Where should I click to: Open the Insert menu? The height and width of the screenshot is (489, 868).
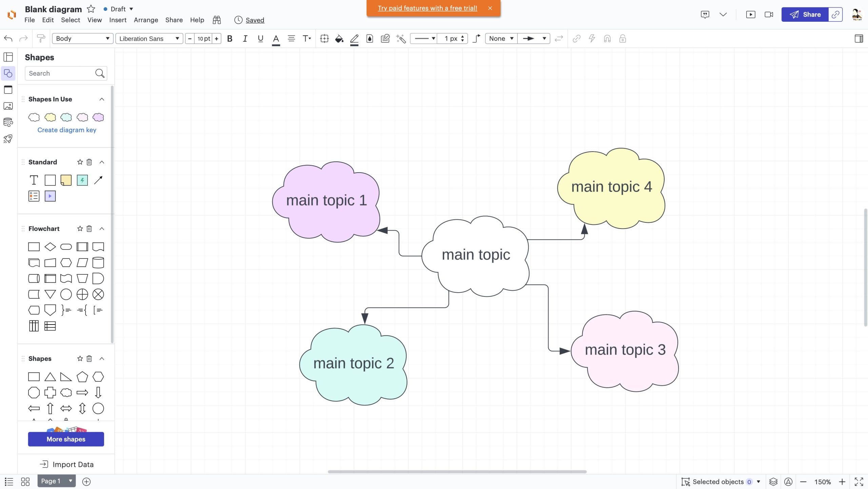pyautogui.click(x=118, y=20)
